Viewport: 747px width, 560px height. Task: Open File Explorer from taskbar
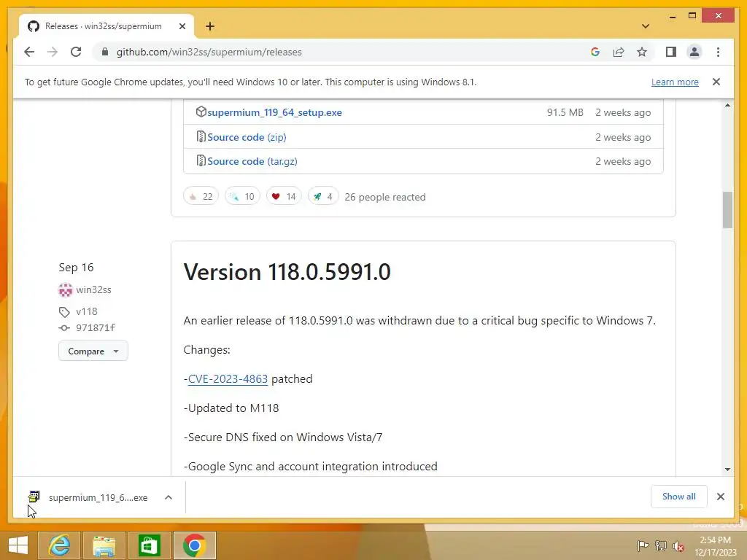click(x=104, y=545)
